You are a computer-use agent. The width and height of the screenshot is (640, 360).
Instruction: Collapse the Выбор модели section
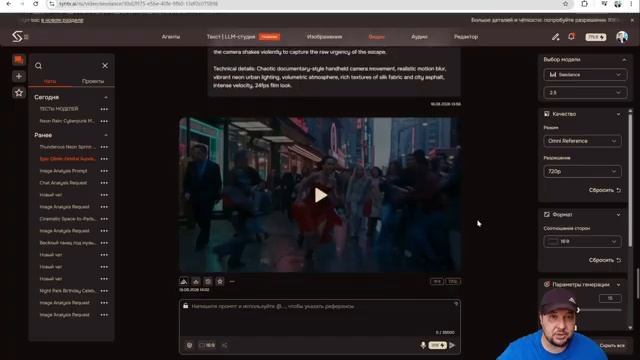click(624, 60)
